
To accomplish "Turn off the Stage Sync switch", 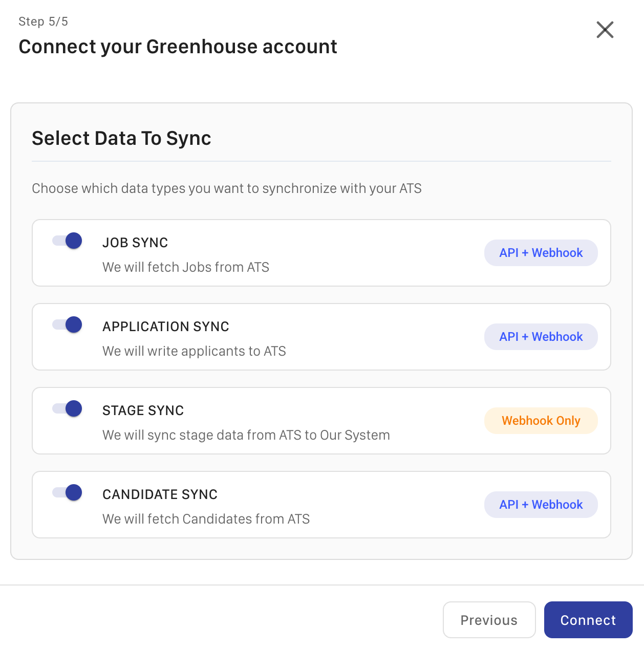I will (68, 408).
